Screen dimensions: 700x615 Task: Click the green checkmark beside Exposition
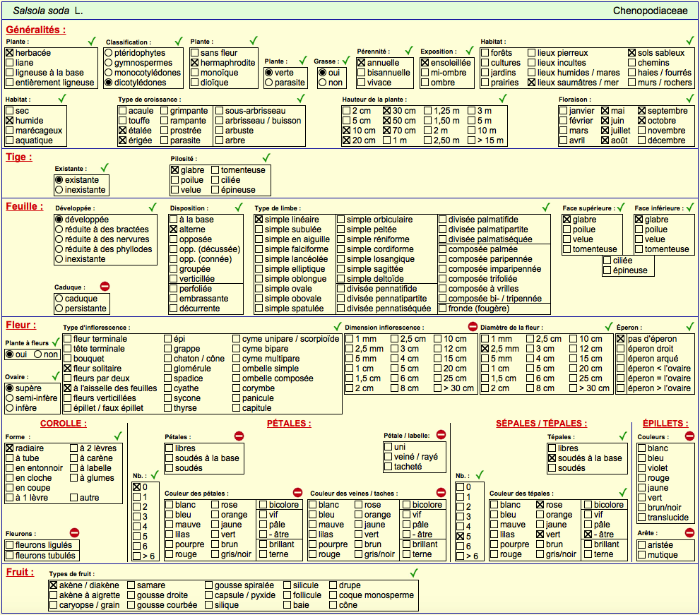[x=470, y=50]
